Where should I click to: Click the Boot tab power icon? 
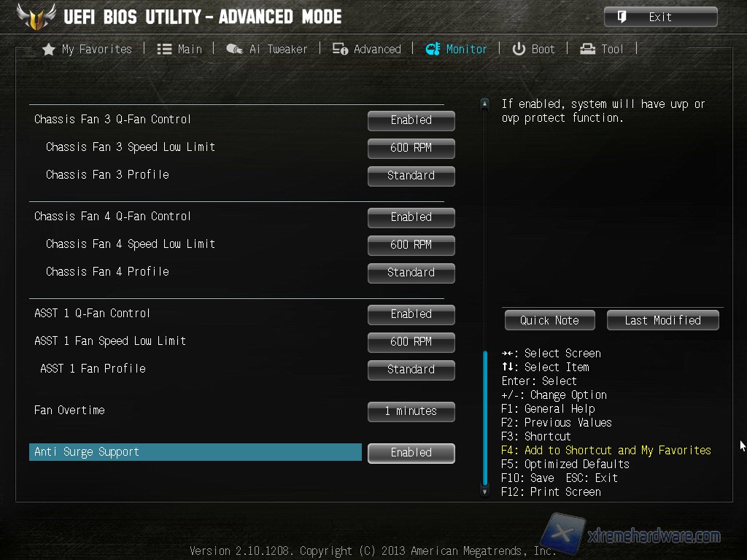coord(519,49)
